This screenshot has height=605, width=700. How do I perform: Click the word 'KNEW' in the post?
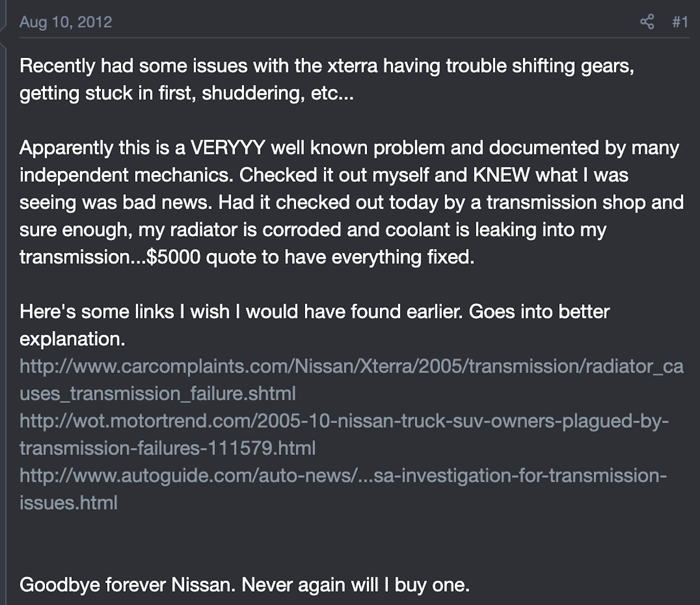click(501, 175)
